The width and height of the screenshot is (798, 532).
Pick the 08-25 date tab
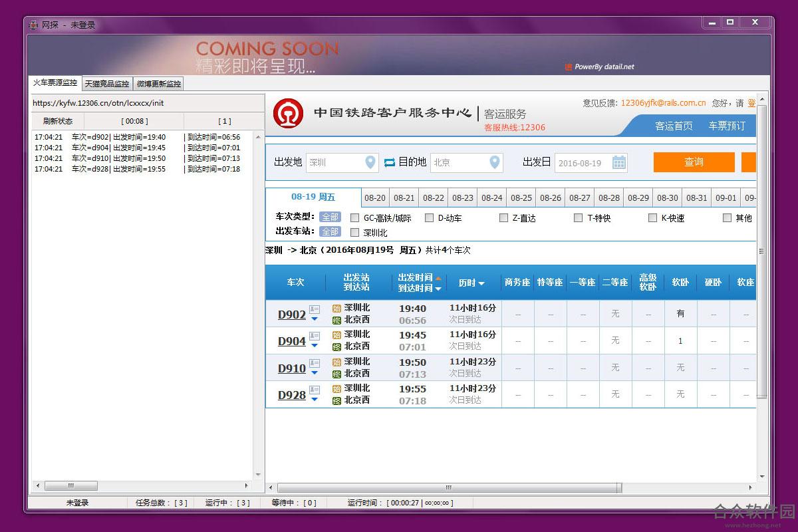click(521, 198)
